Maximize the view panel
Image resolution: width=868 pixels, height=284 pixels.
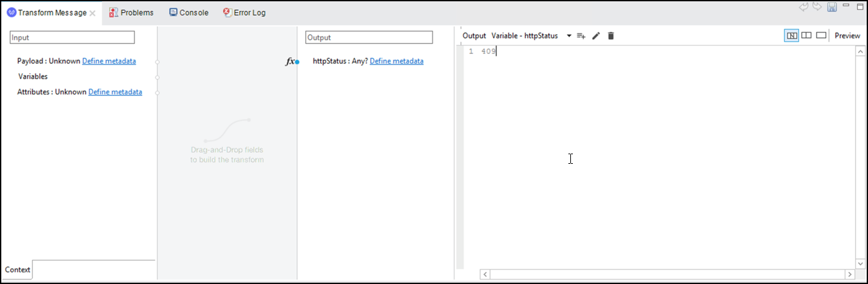[860, 6]
